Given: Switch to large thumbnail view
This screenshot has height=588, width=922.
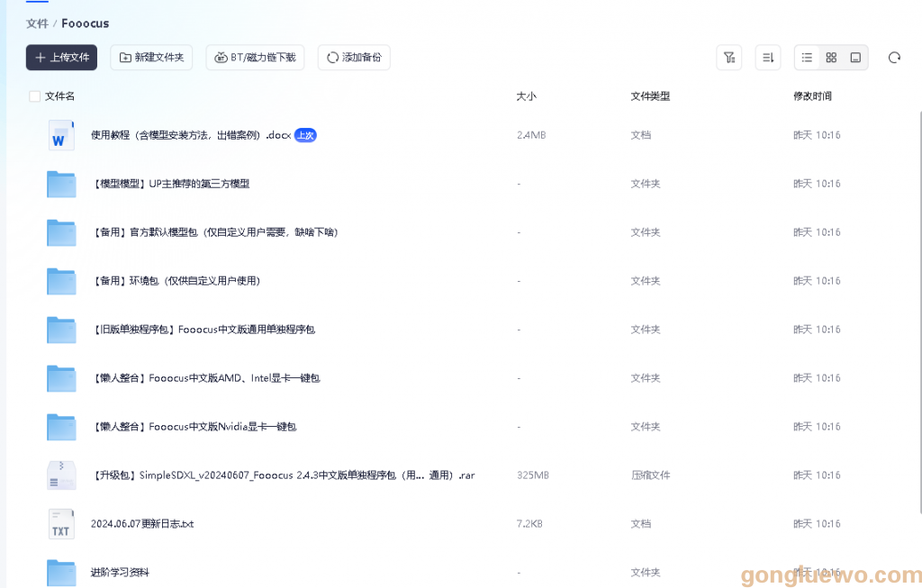Looking at the screenshot, I should pos(855,58).
